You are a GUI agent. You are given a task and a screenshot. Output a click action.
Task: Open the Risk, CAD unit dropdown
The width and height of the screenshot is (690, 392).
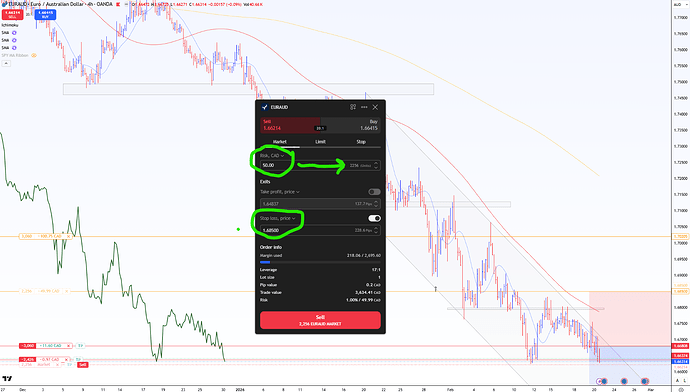(x=272, y=156)
